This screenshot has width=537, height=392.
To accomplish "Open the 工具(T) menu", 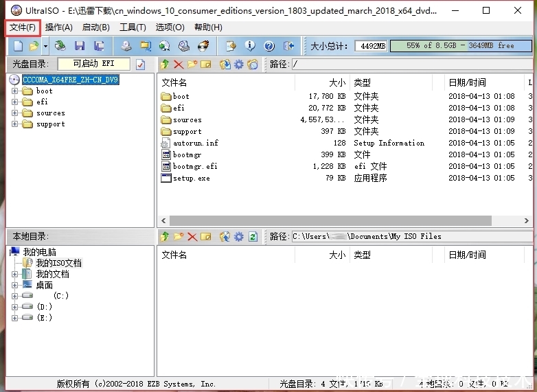I will 133,27.
